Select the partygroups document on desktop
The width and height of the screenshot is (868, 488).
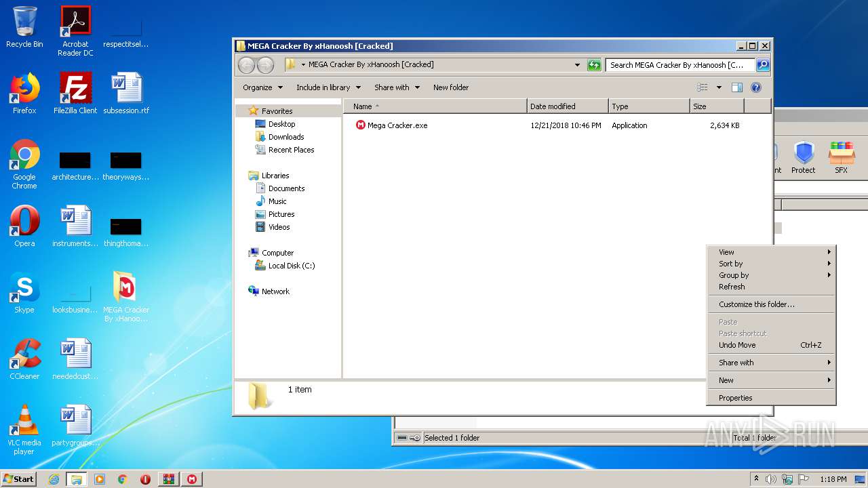75,426
